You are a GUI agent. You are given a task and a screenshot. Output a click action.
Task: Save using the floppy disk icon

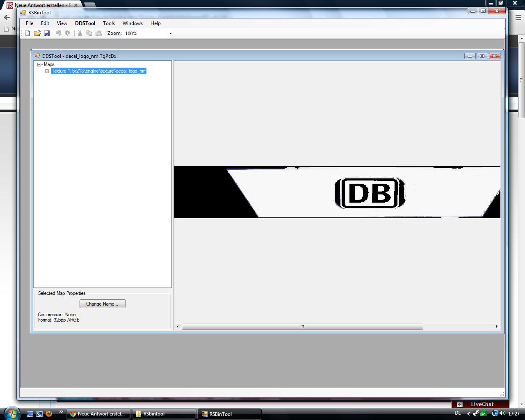(47, 33)
